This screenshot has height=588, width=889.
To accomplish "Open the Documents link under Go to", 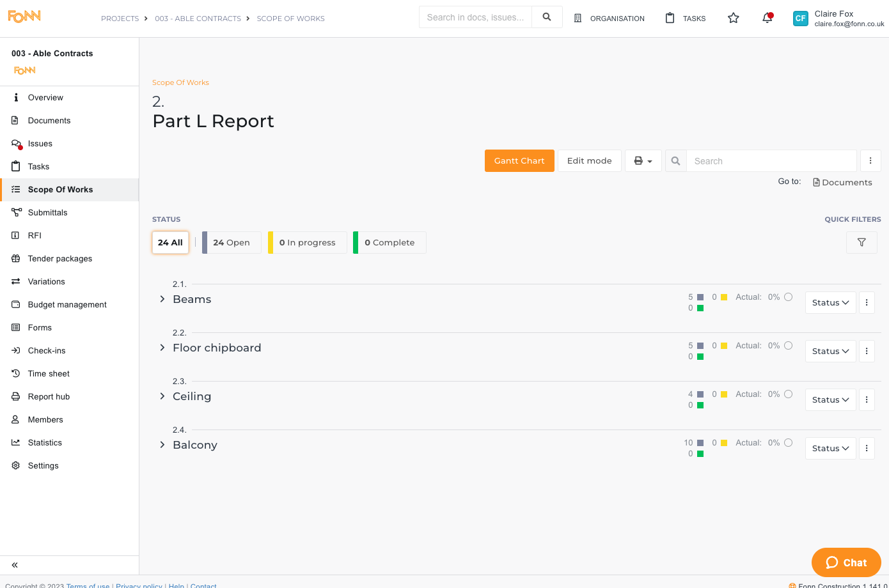I will point(842,183).
